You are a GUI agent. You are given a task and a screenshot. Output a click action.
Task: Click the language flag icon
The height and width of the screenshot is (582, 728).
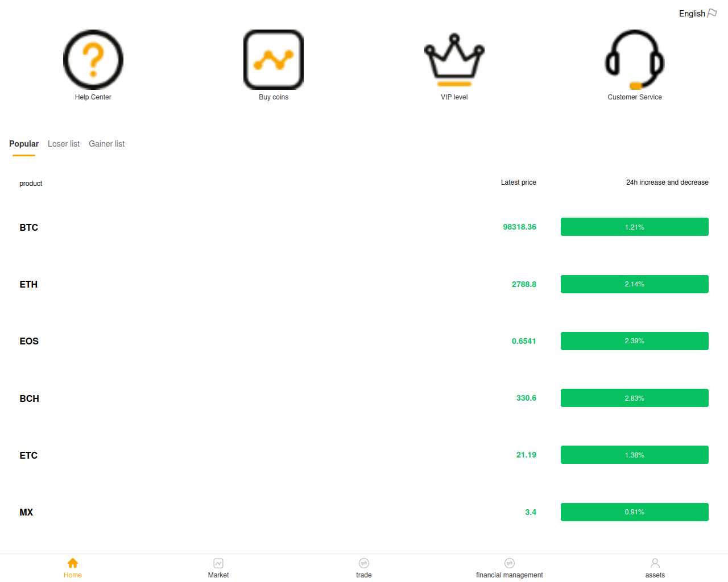[x=712, y=13]
